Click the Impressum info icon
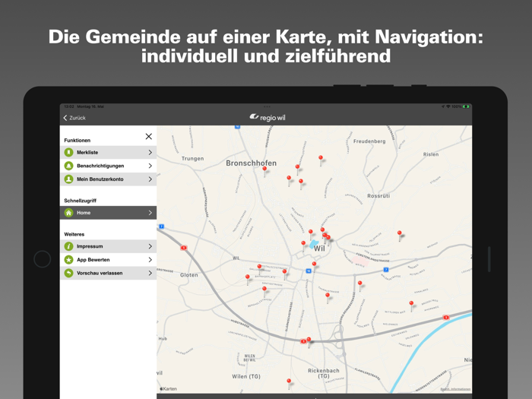 [69, 246]
